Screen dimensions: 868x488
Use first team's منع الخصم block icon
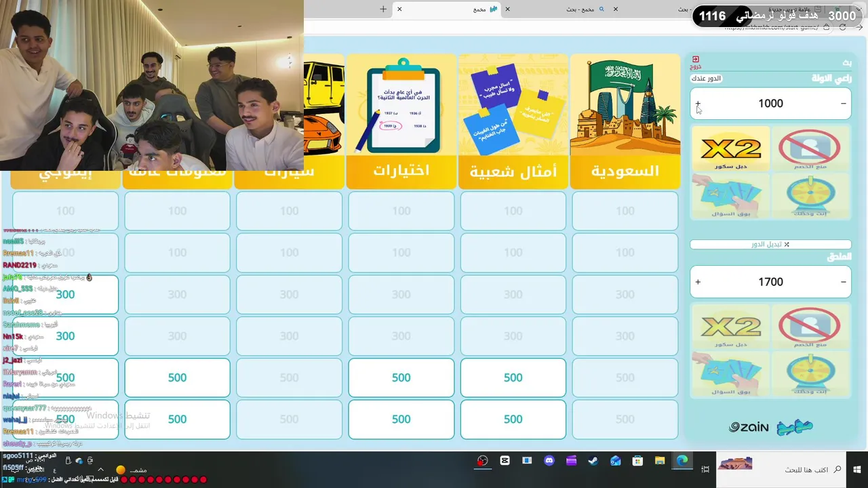coord(810,148)
